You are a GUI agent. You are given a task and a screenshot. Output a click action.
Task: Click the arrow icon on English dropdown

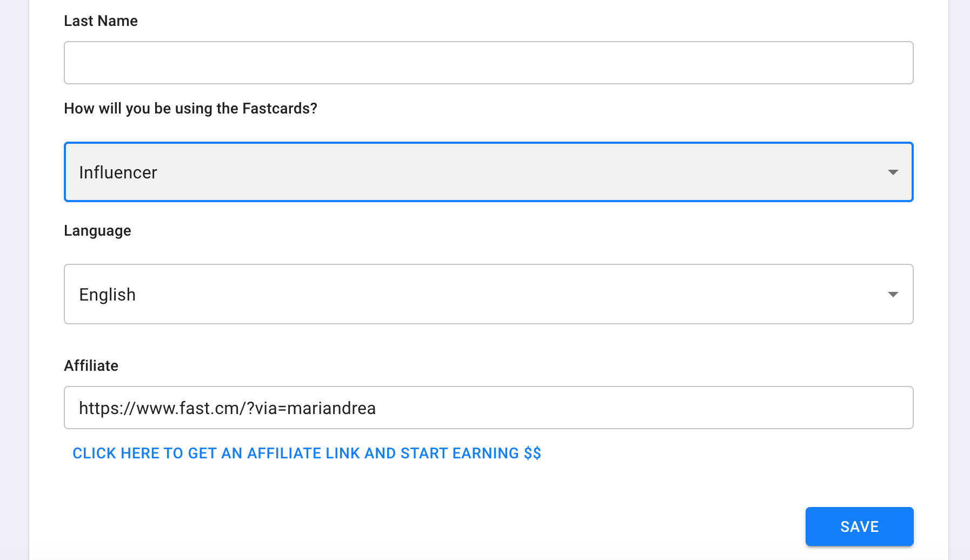[x=893, y=295]
